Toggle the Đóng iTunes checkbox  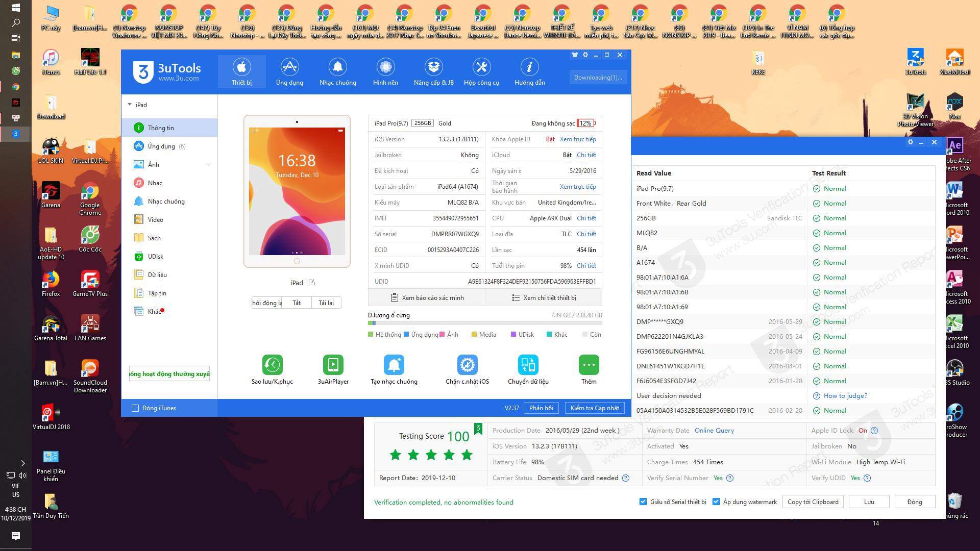click(135, 408)
